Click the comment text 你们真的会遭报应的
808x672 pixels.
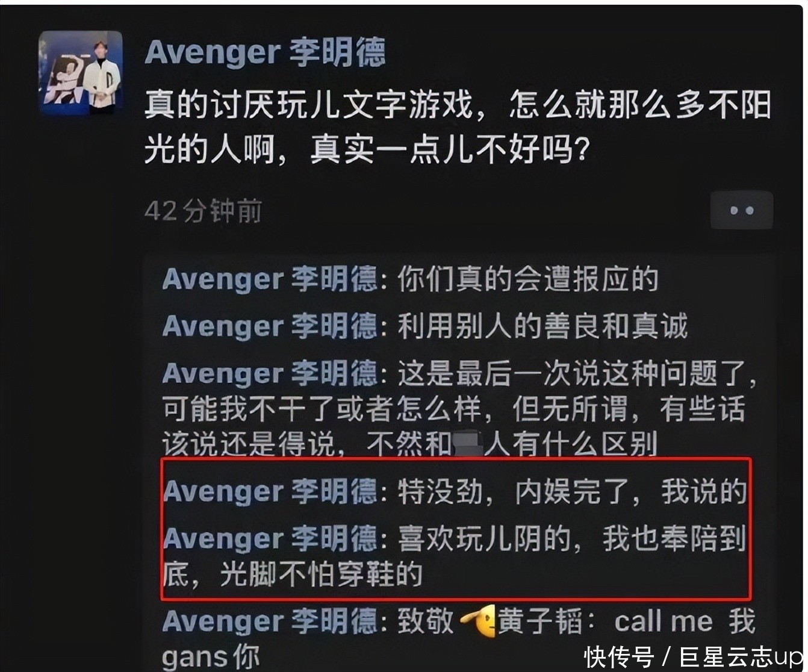coord(528,280)
